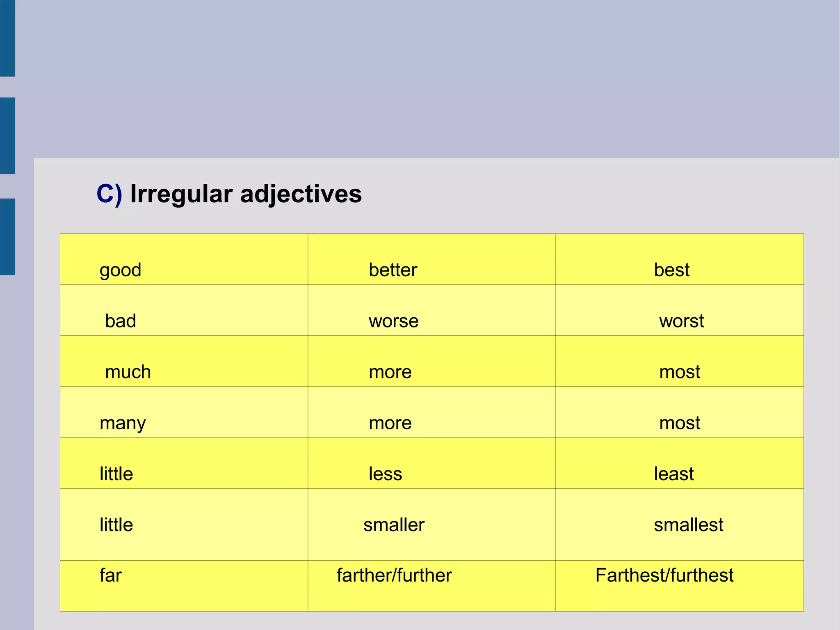Click the "Irregular adjectives" slide title
The image size is (840, 630).
pos(246,194)
